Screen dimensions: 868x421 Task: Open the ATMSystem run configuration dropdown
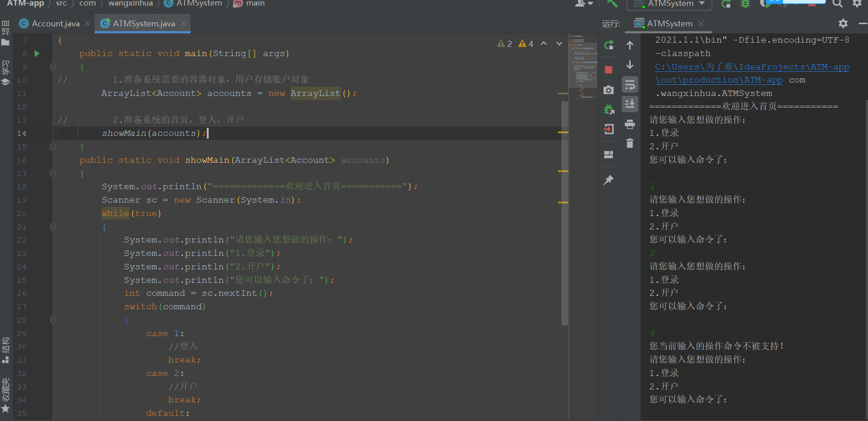click(x=670, y=4)
